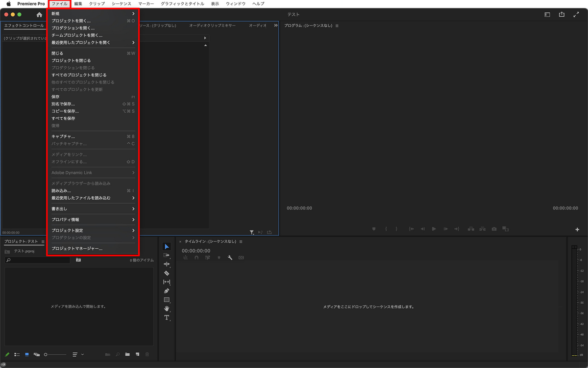The width and height of the screenshot is (588, 368).
Task: Toggle project writable pencil icon
Action: 7,354
